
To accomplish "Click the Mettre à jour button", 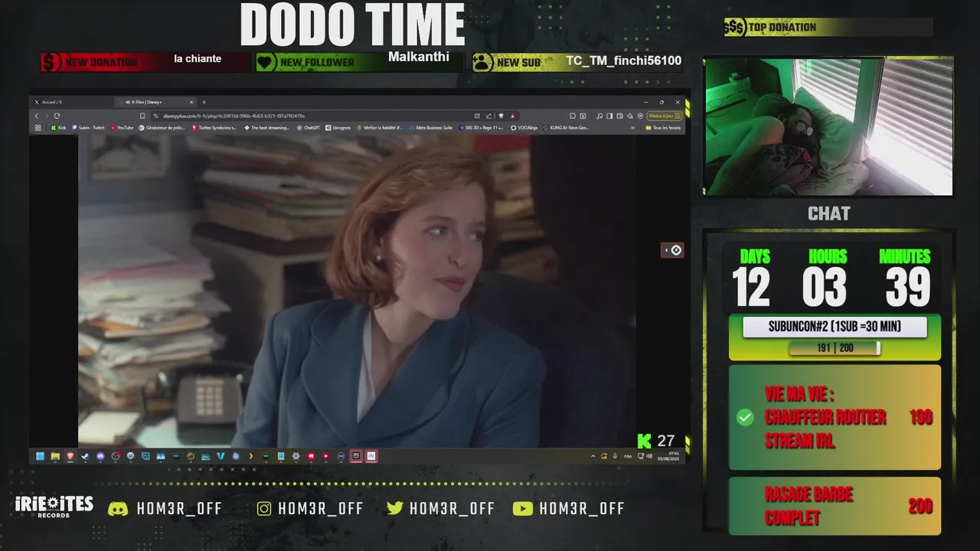I will pos(664,116).
